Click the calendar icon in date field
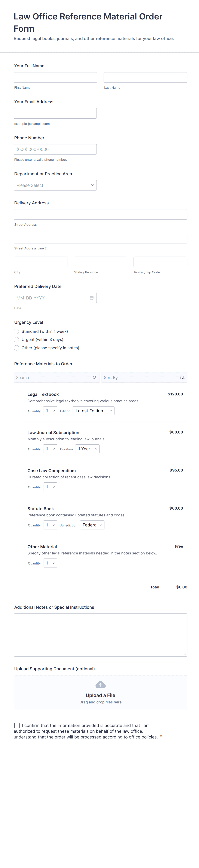This screenshot has width=199, height=868. 91,298
